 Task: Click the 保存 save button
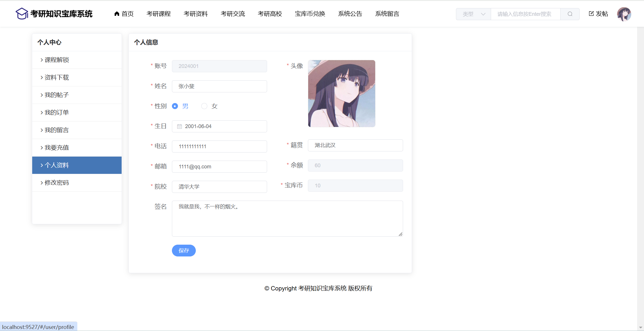point(184,250)
